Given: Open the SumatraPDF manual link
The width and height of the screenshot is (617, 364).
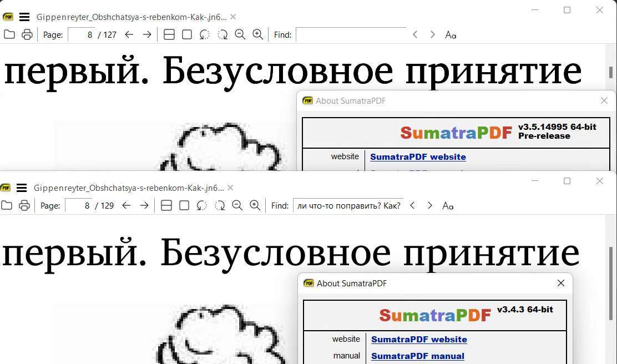Looking at the screenshot, I should [x=419, y=356].
